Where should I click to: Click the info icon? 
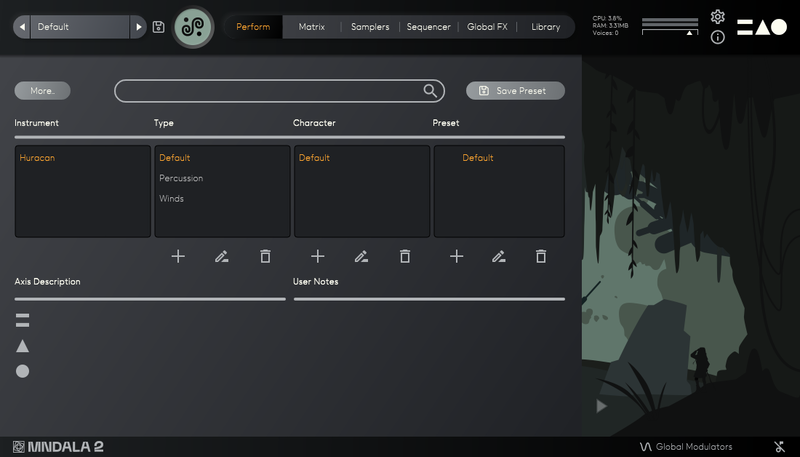pyautogui.click(x=717, y=38)
